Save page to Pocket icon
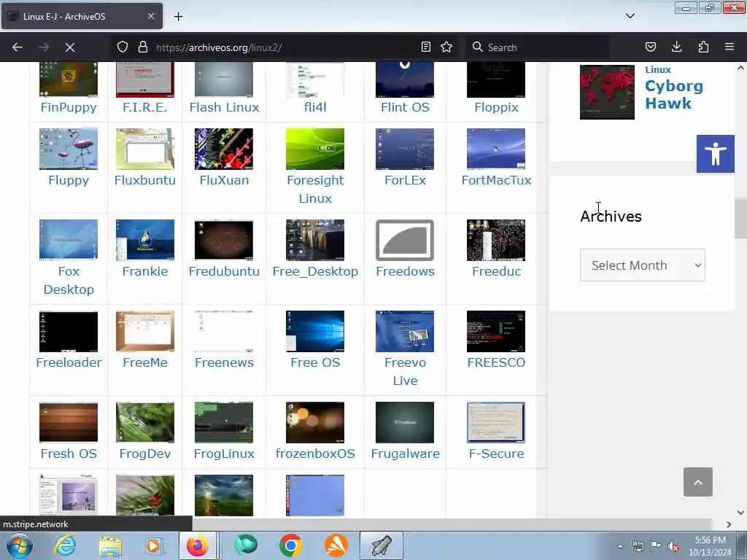This screenshot has width=747, height=560. (650, 47)
